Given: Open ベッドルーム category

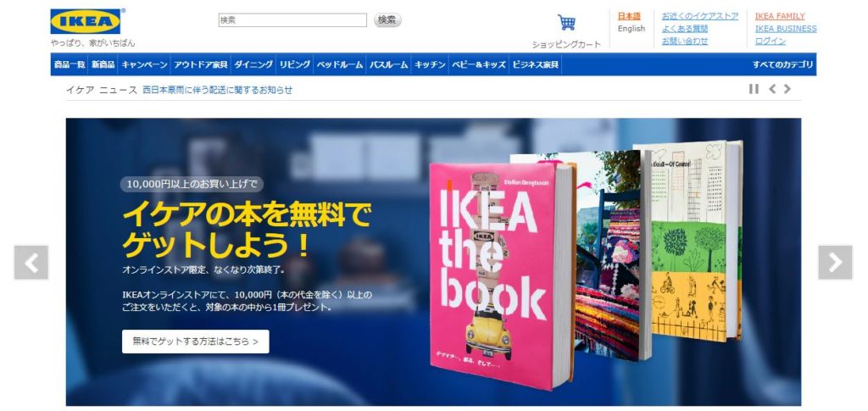Looking at the screenshot, I should 339,64.
